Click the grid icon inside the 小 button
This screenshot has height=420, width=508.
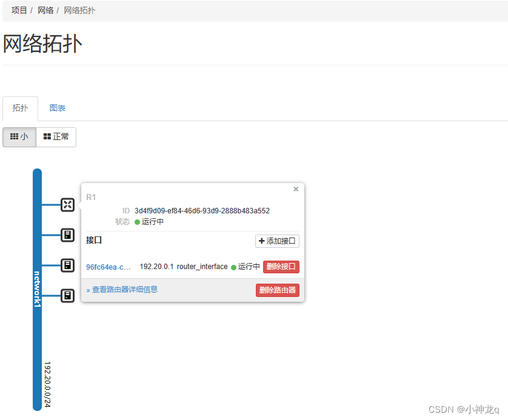pyautogui.click(x=13, y=136)
